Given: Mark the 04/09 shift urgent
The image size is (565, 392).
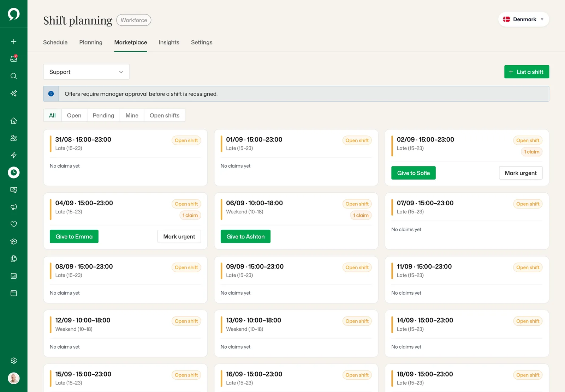Looking at the screenshot, I should 179,236.
